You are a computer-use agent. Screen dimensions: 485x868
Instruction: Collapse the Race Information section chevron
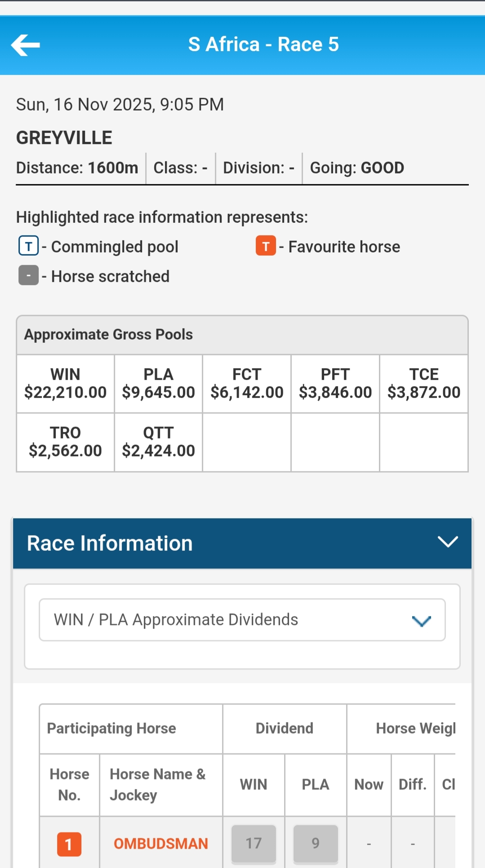coord(448,542)
